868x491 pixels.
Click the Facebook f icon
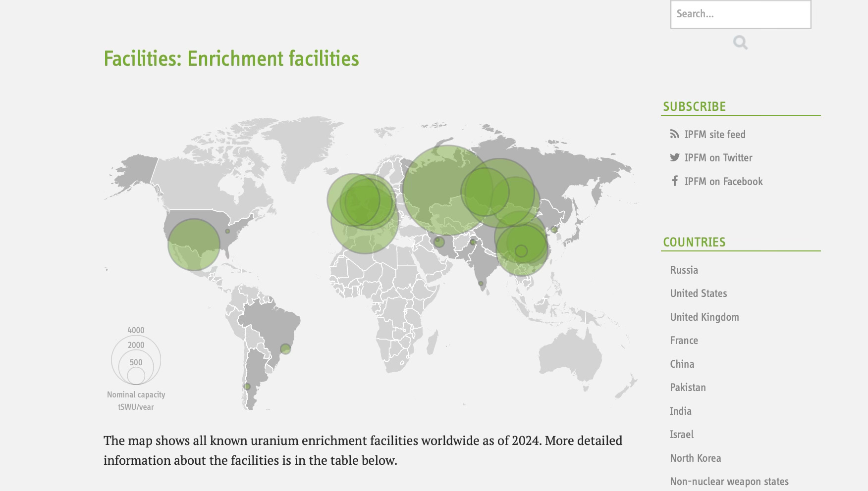674,181
